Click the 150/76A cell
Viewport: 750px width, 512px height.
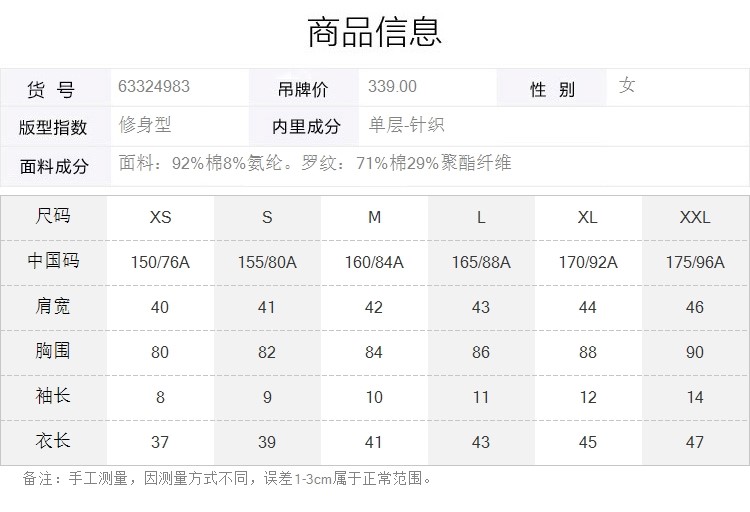coord(160,262)
